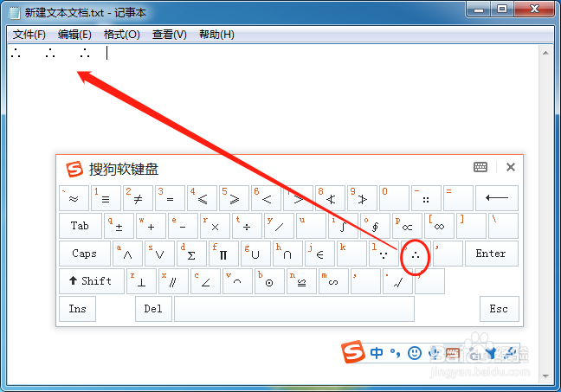
Task: Click the proportion ∷ key
Action: click(426, 198)
